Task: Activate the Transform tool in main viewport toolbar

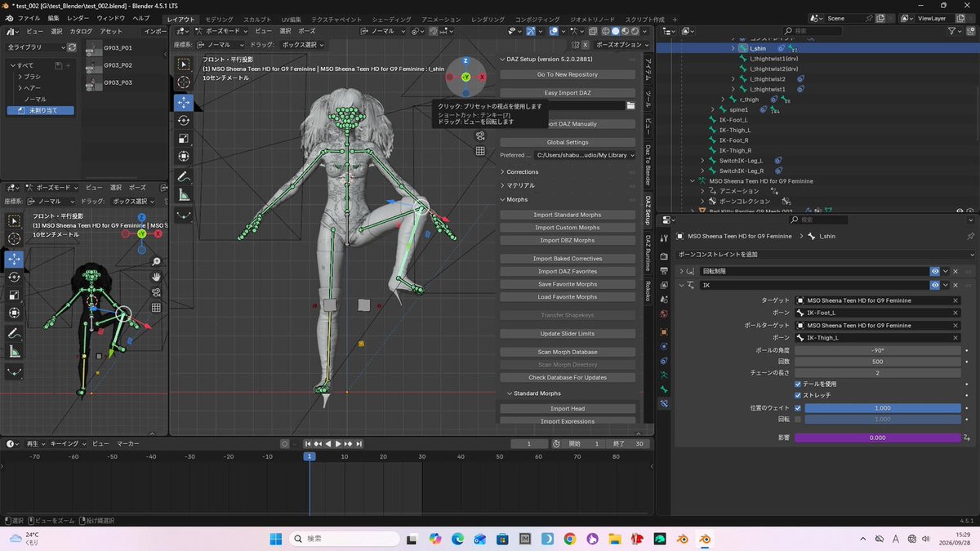Action: click(x=184, y=156)
